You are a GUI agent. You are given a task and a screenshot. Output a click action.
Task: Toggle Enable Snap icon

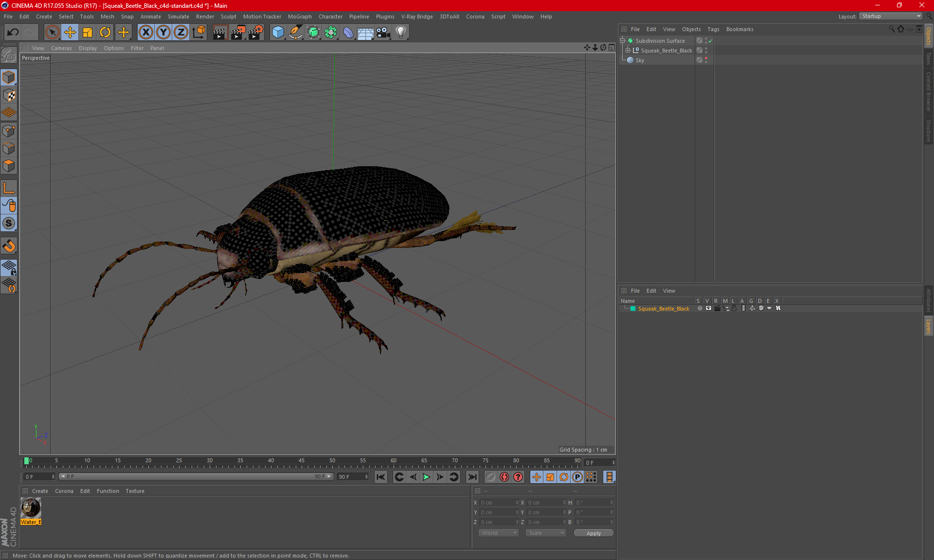pyautogui.click(x=9, y=224)
